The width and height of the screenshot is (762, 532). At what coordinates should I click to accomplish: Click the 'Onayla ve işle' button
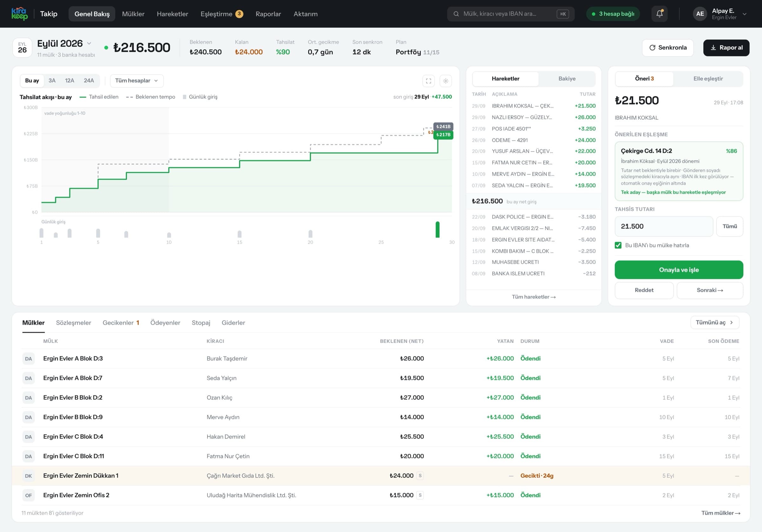(679, 270)
